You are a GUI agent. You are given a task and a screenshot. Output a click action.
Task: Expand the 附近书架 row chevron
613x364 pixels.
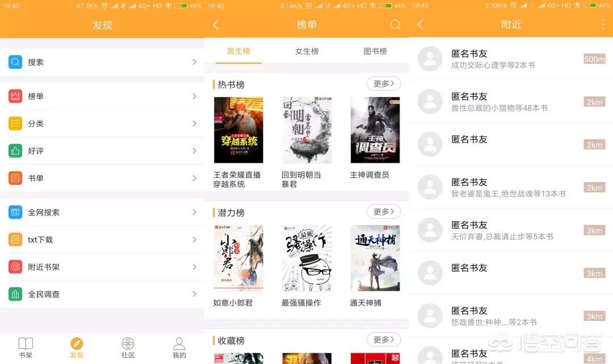(x=194, y=266)
